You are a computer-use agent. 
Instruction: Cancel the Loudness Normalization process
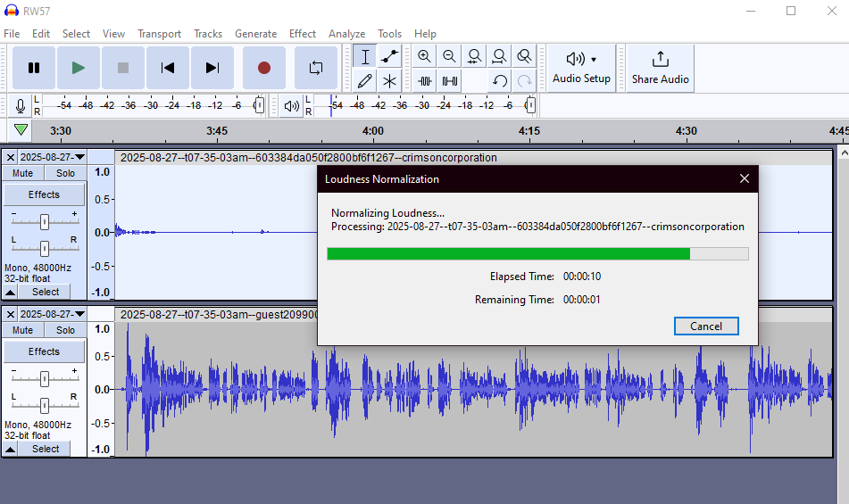[706, 326]
